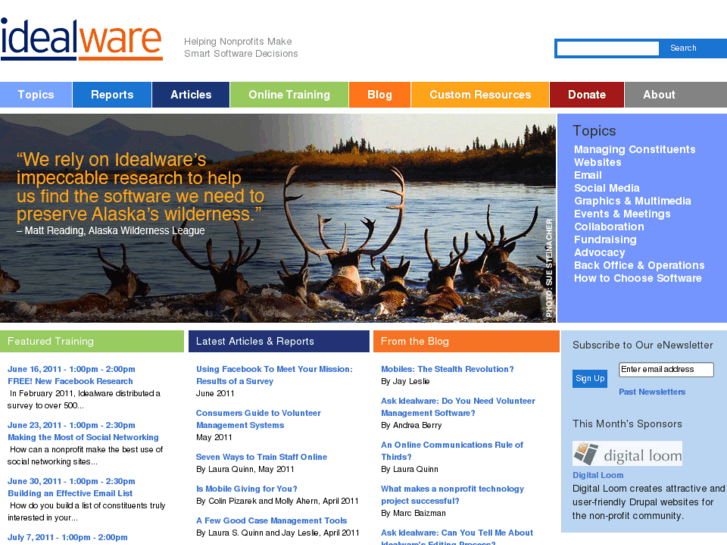
Task: Open the Featured Training section header
Action: tap(92, 341)
